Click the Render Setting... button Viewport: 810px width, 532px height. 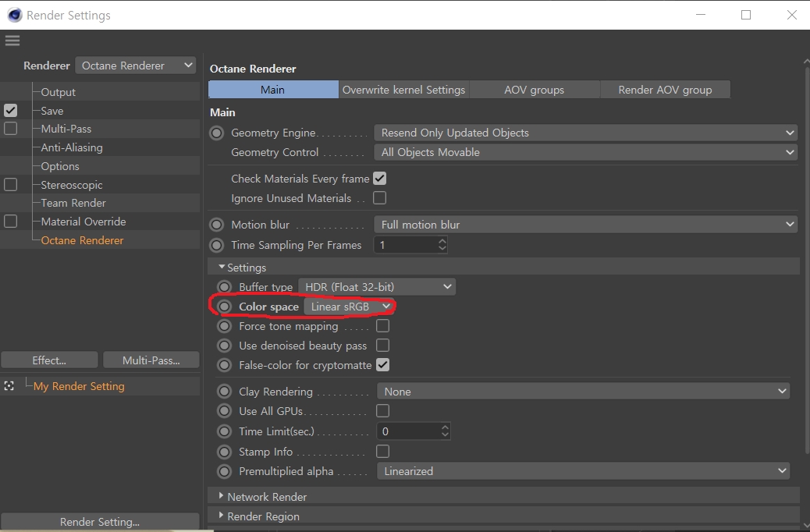(100, 522)
